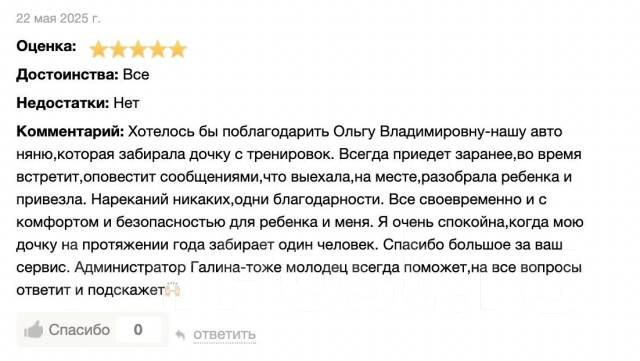Click the fifth rating star
The height and width of the screenshot is (361, 640).
[x=178, y=49]
